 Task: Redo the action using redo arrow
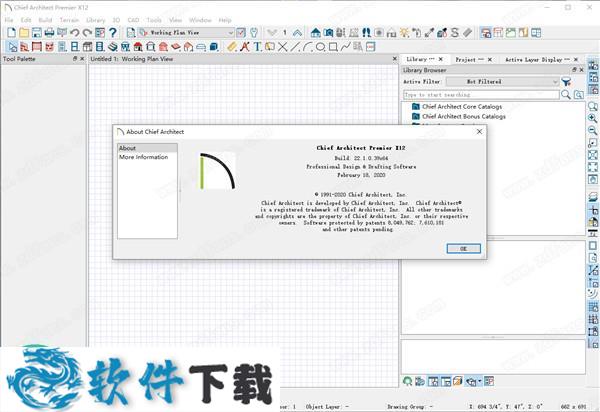click(87, 33)
